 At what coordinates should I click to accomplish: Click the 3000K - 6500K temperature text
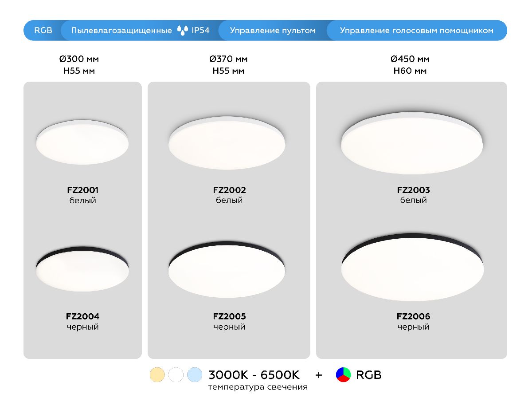(x=254, y=375)
